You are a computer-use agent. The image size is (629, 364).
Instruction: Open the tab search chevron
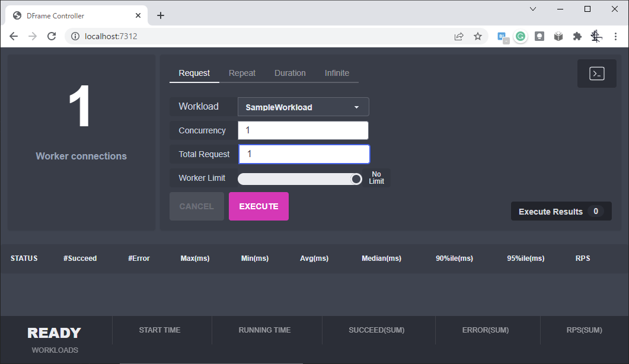click(x=533, y=9)
